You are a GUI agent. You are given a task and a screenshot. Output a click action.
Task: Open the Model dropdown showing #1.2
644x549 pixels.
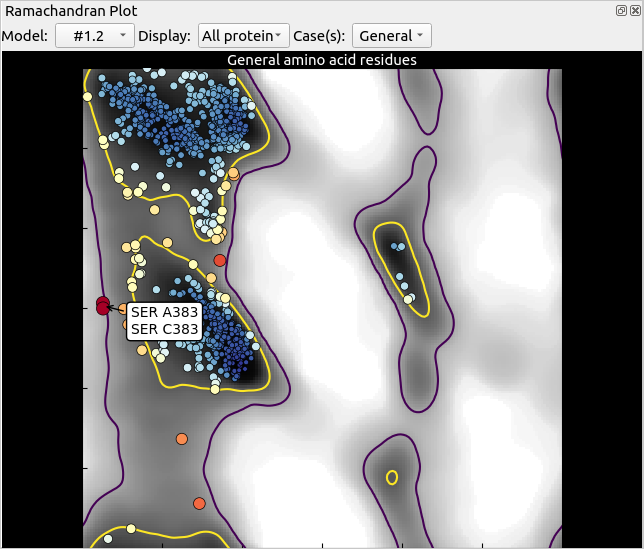[x=95, y=36]
